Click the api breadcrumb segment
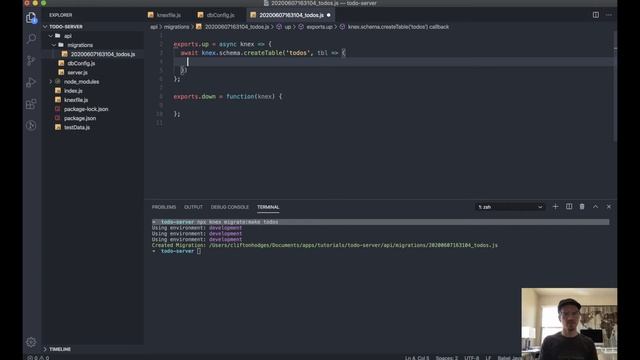The height and width of the screenshot is (360, 640). pyautogui.click(x=153, y=27)
